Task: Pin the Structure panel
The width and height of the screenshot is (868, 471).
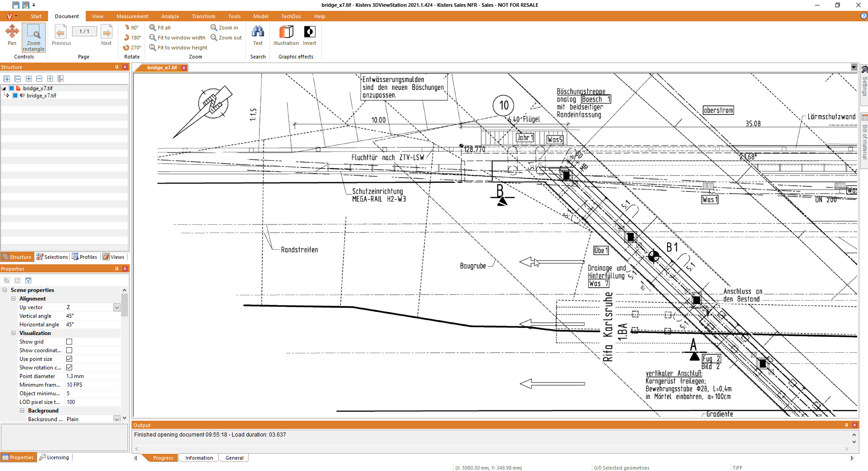Action: pos(117,67)
